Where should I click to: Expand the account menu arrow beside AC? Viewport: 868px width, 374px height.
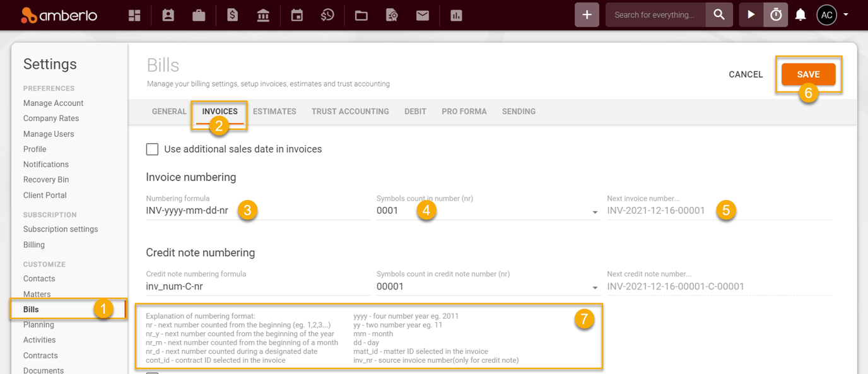pyautogui.click(x=847, y=15)
